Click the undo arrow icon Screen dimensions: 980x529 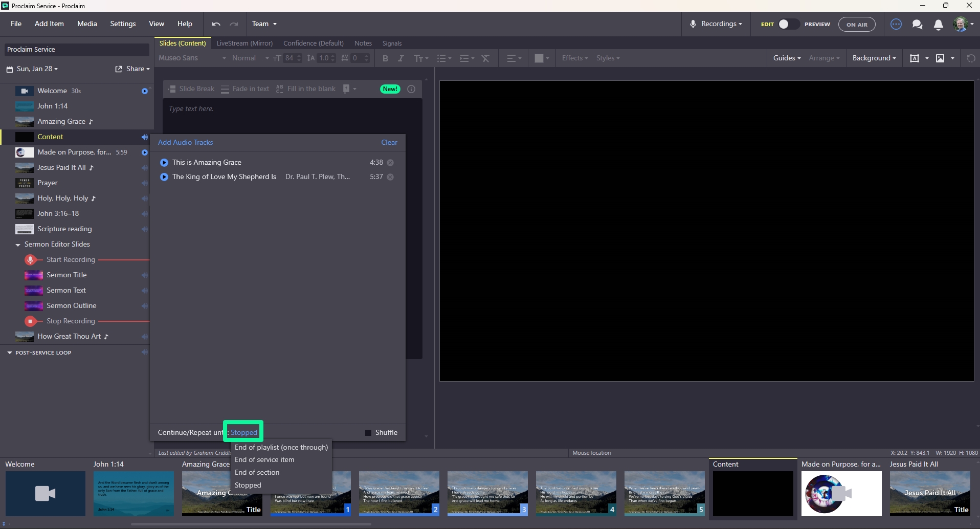point(216,24)
